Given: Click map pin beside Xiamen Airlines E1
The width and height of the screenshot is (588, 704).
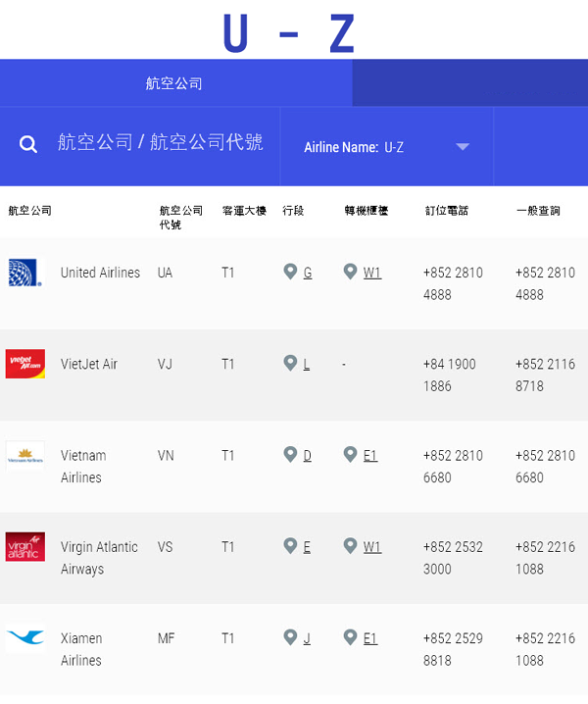Looking at the screenshot, I should (350, 637).
